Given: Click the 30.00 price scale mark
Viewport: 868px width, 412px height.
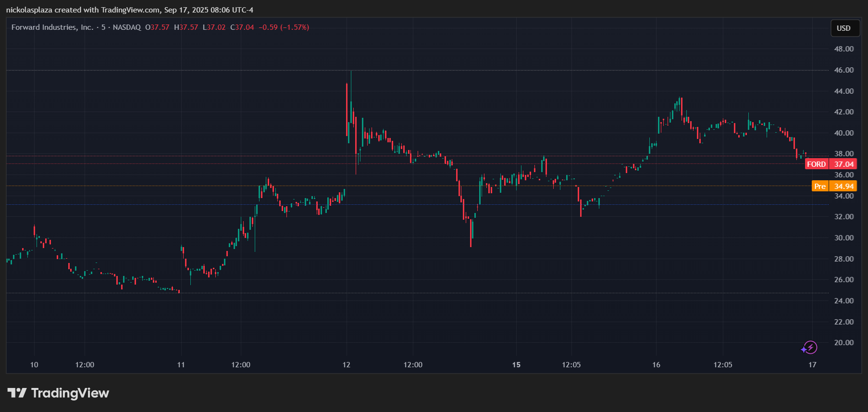Looking at the screenshot, I should pos(843,238).
